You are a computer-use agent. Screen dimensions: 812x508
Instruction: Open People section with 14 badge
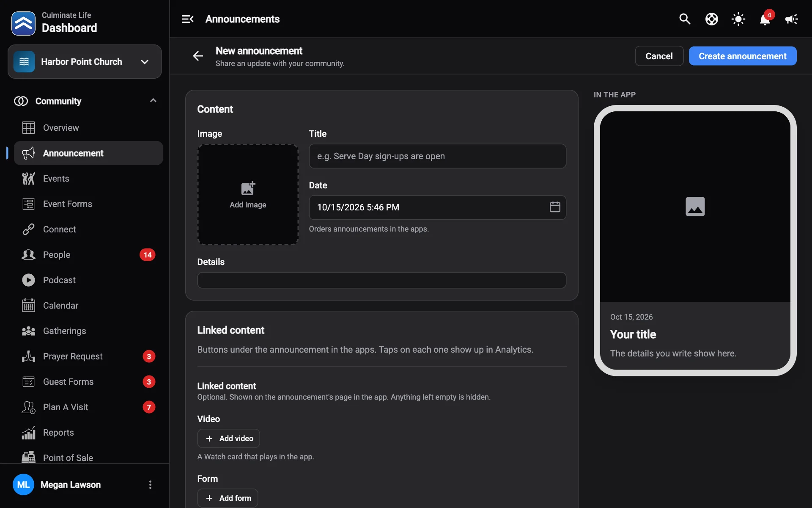[x=88, y=254]
